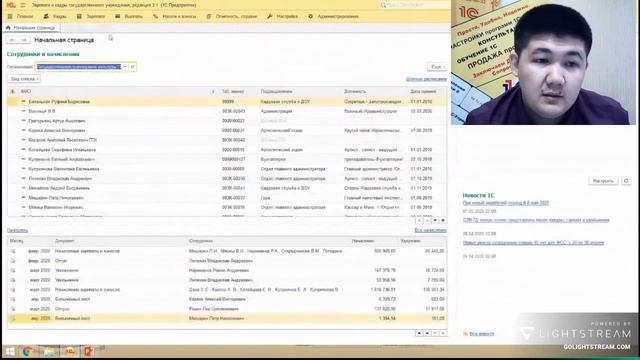The image size is (640, 360).
Task: Step down one row using employee list down arrow
Action: coord(435,220)
